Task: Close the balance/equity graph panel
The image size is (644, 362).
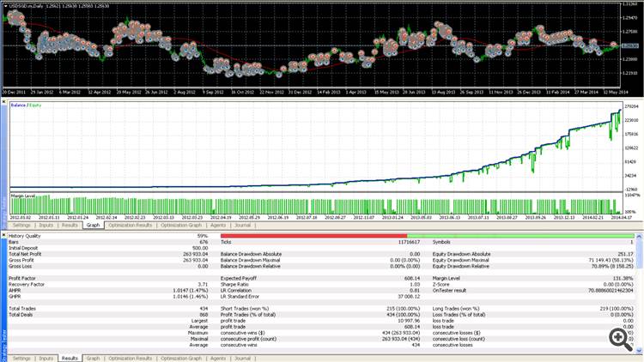Action: coord(3,102)
